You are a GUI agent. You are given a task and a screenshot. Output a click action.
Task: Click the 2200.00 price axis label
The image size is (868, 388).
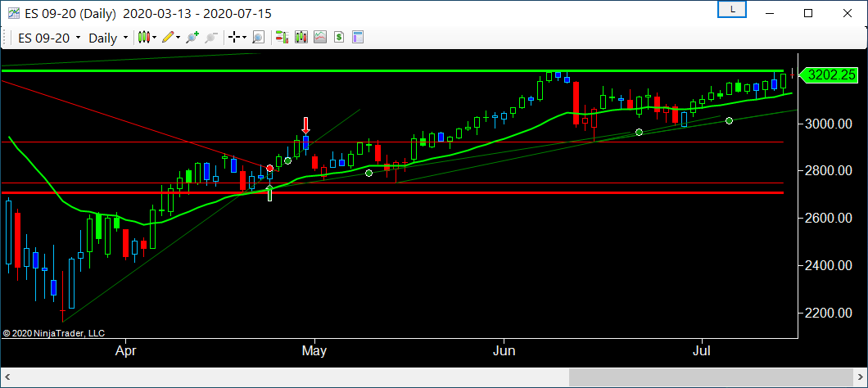(829, 314)
